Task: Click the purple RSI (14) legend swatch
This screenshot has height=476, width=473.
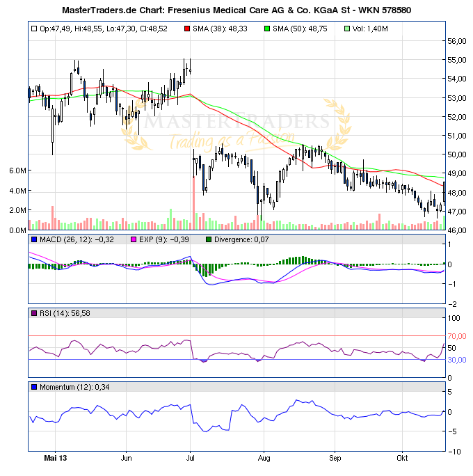Action: (x=34, y=314)
